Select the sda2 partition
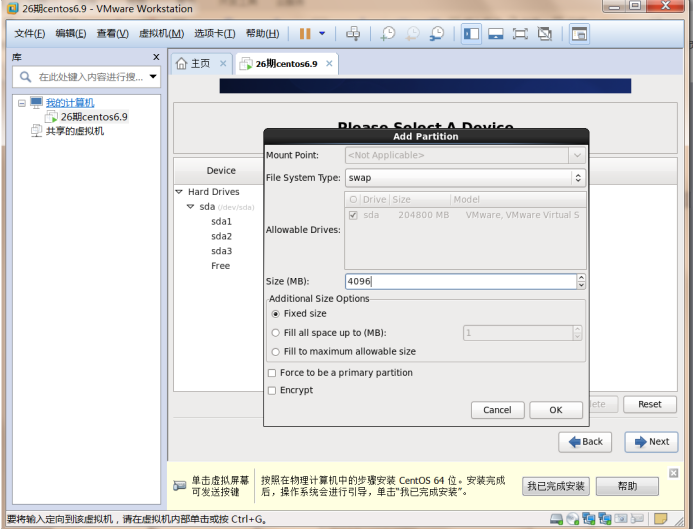693x529 pixels. pyautogui.click(x=221, y=236)
